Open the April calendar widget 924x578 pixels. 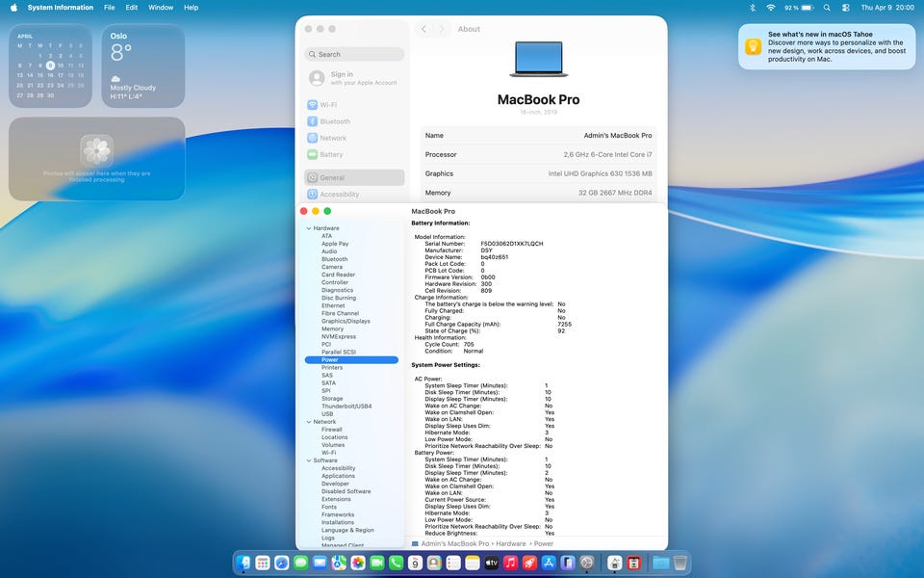(x=50, y=66)
